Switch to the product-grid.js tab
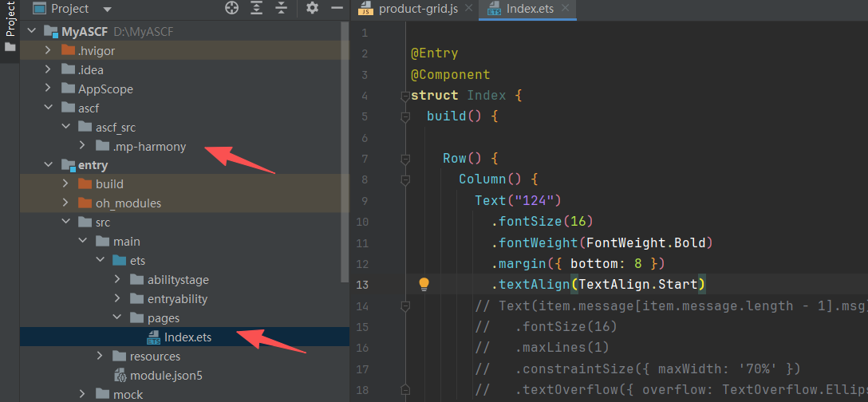The width and height of the screenshot is (868, 402). [416, 10]
